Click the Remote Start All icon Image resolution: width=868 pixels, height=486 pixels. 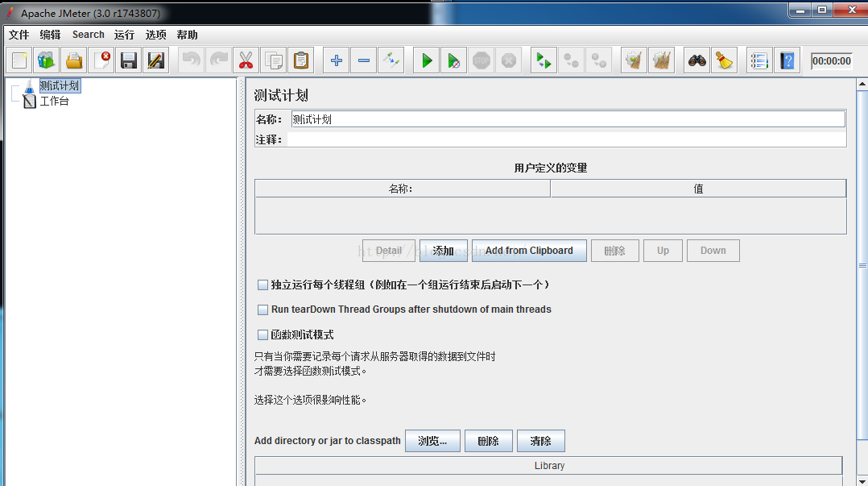(x=544, y=60)
